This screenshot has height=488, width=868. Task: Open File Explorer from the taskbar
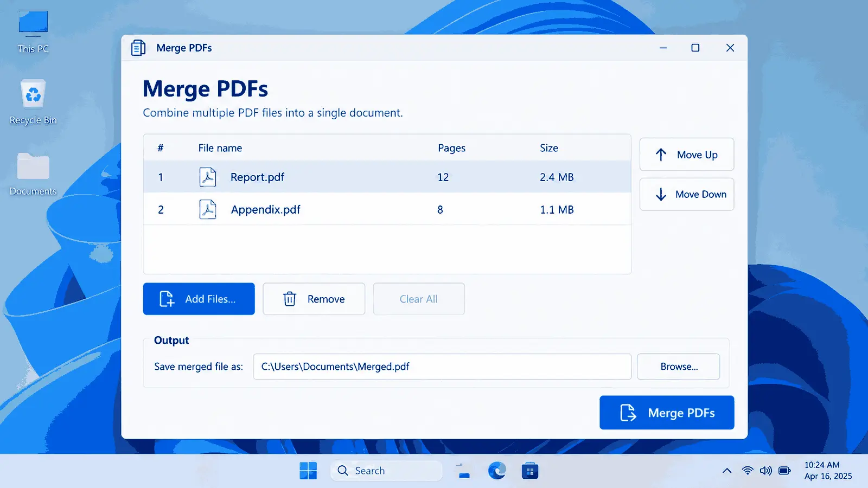coord(464,471)
